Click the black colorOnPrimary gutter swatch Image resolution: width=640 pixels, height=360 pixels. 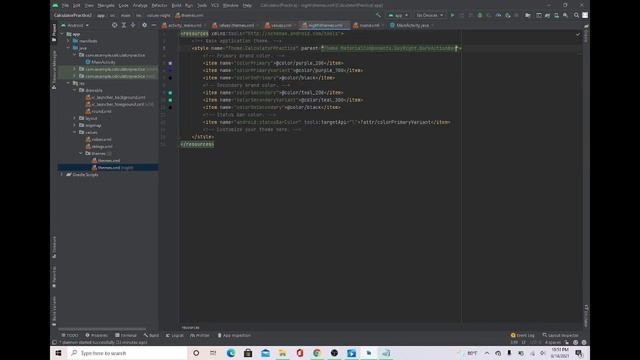click(170, 78)
